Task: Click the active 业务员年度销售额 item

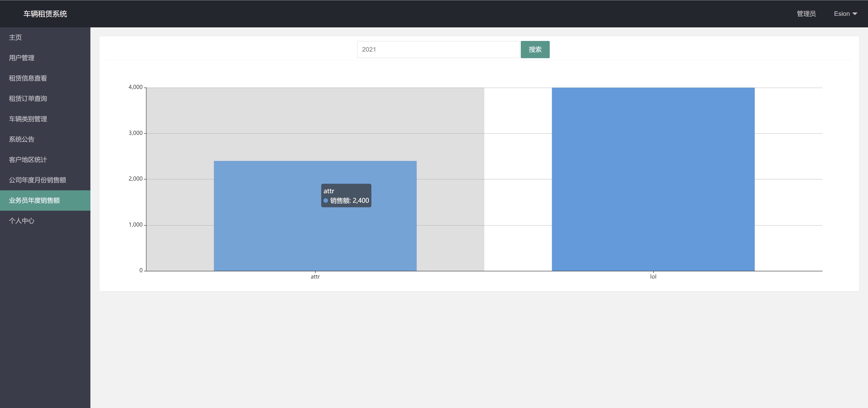Action: click(x=34, y=200)
